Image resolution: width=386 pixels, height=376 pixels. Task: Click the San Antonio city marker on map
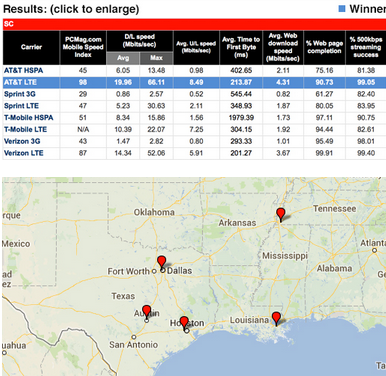(x=133, y=337)
